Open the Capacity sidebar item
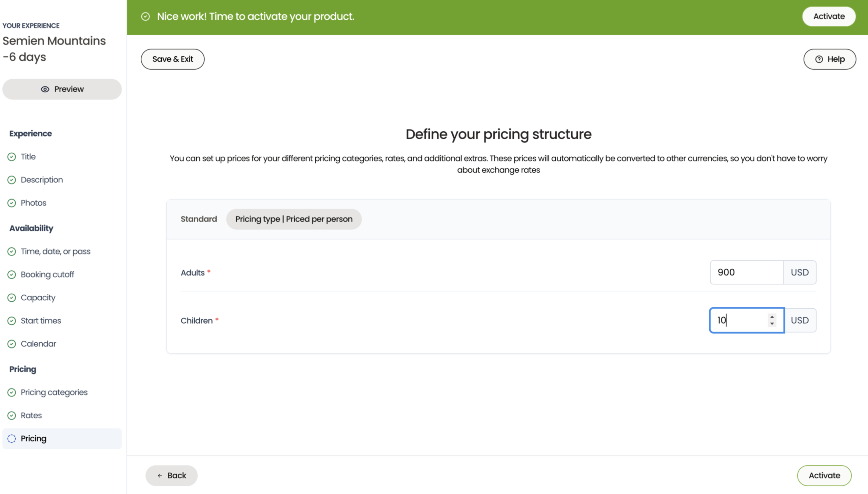Image resolution: width=868 pixels, height=494 pixels. 38,298
